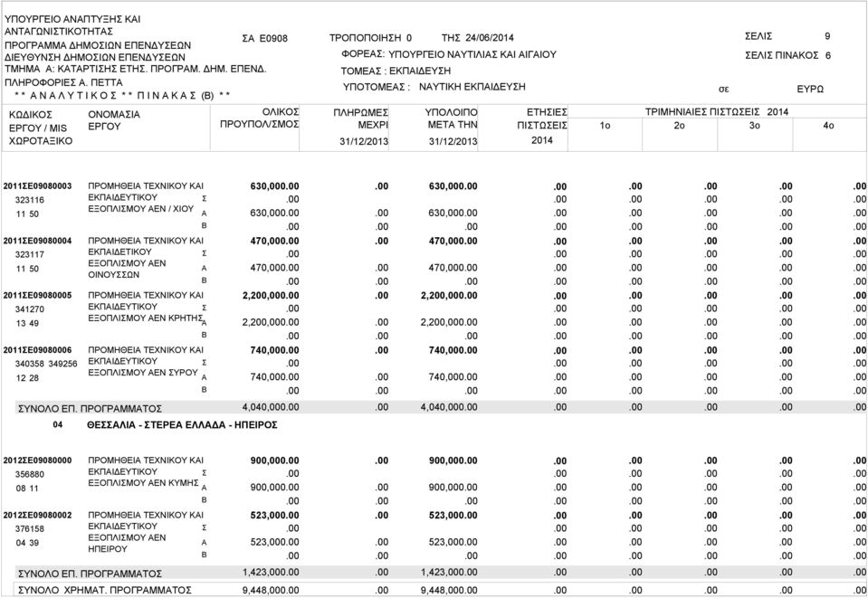This screenshot has width=868, height=598.
Task: Click the word 'ΗΠΕΙΡΟΥ' in the last project name
Action: [x=108, y=549]
